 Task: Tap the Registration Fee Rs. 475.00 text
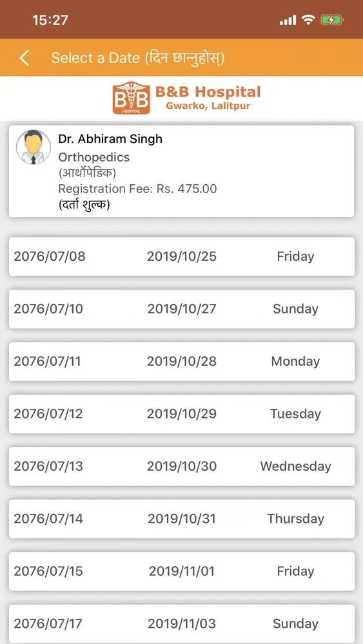coord(137,189)
